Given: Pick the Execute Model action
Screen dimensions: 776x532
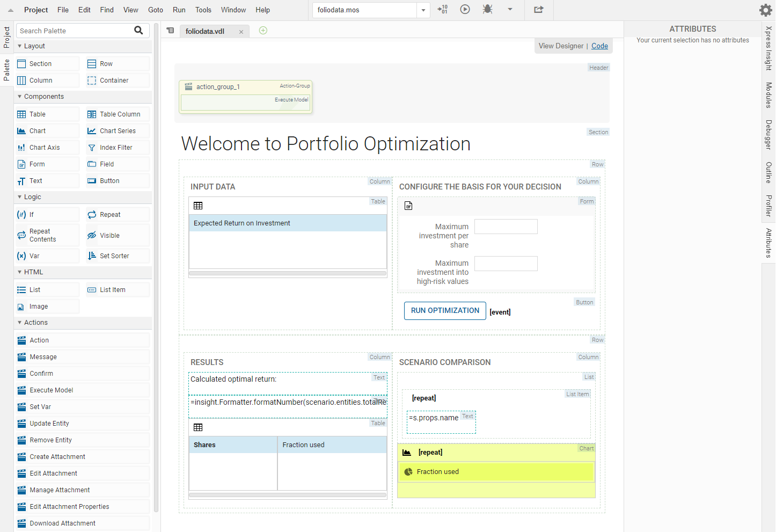Looking at the screenshot, I should pyautogui.click(x=51, y=390).
